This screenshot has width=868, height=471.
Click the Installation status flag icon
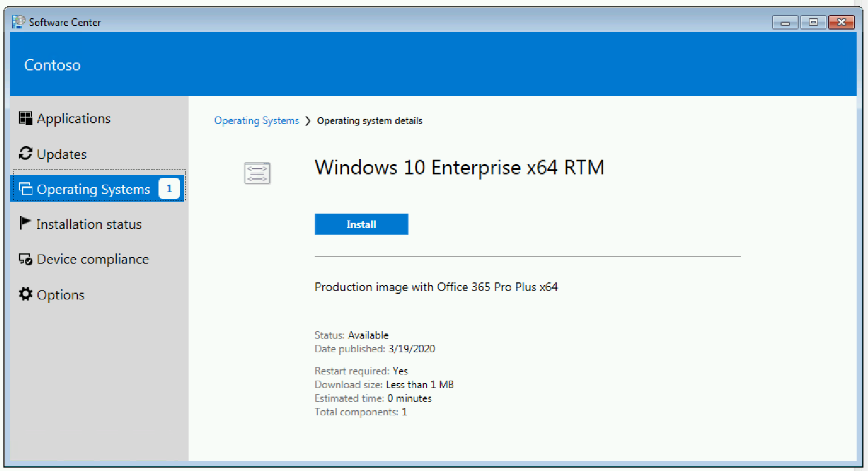point(24,223)
